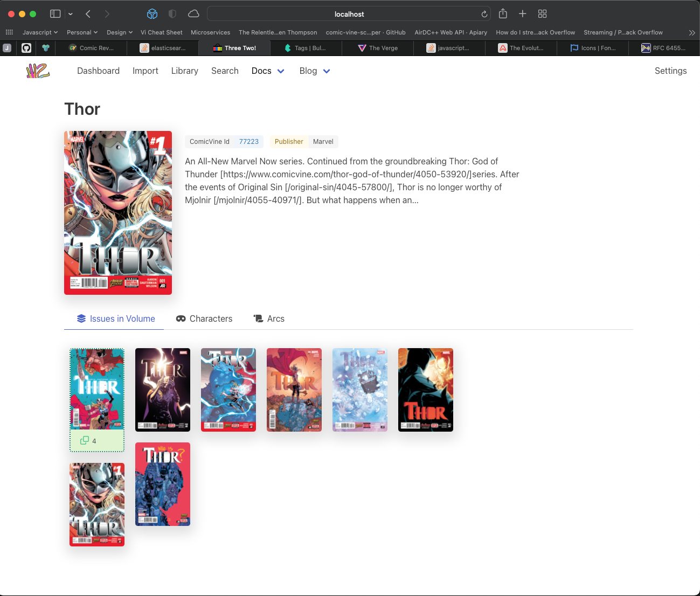700x596 pixels.
Task: Click the copies icon under first issue
Action: [x=85, y=441]
